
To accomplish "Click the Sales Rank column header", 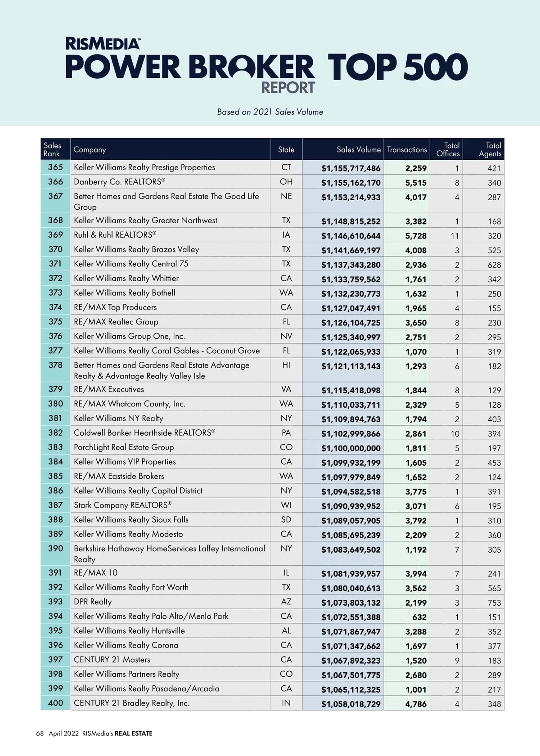I will (x=53, y=149).
